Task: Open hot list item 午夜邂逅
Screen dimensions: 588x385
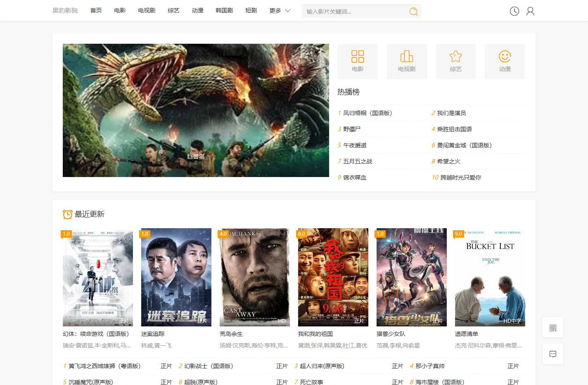Action: pyautogui.click(x=355, y=145)
